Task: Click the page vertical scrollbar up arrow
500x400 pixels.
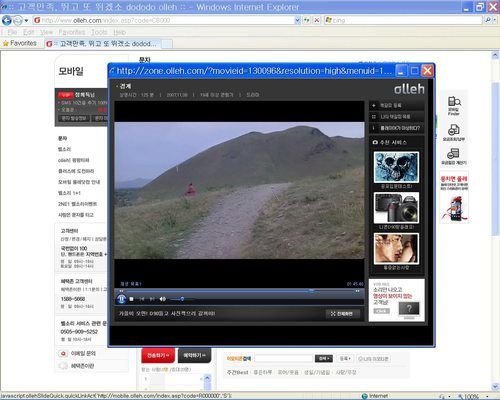Action: click(495, 55)
